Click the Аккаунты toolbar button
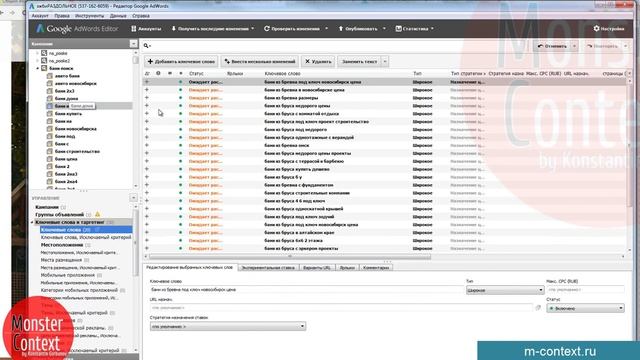640x360 pixels. [146, 29]
